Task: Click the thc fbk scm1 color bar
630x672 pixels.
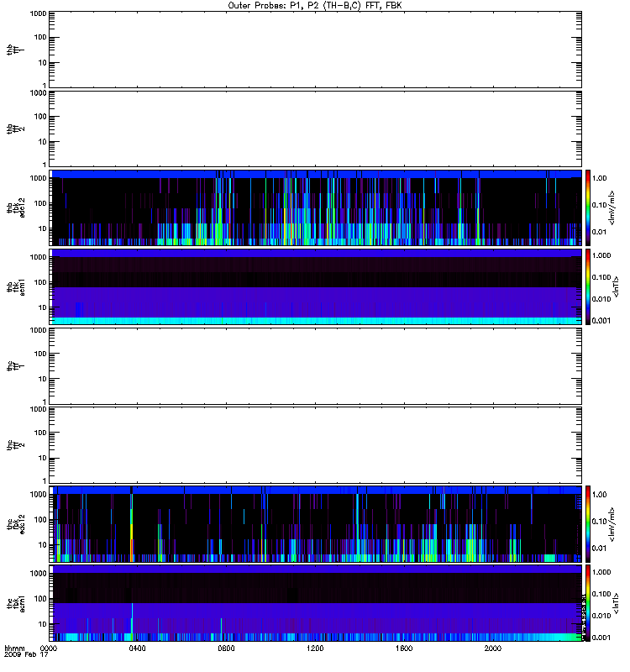Action: 588,603
